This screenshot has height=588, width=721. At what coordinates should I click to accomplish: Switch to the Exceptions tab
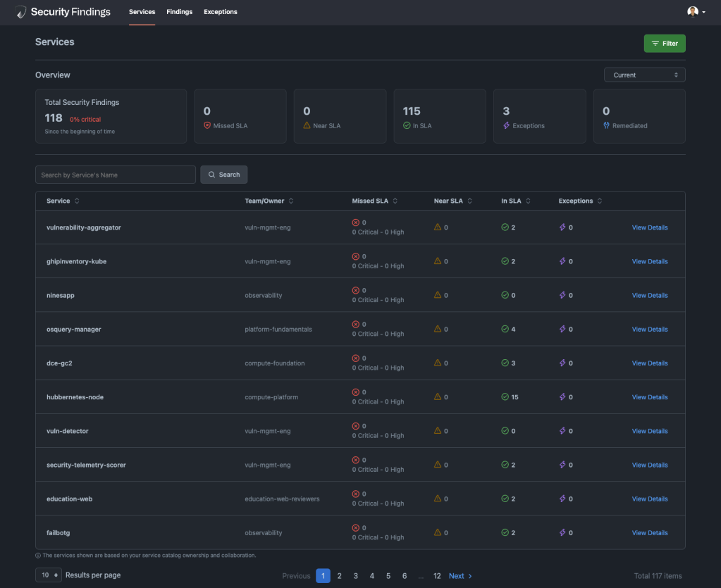point(219,12)
